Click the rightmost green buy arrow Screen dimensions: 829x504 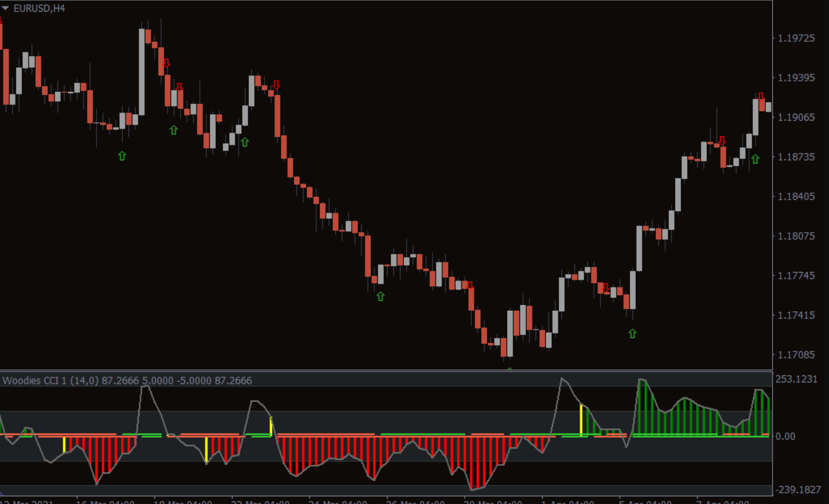click(x=755, y=159)
